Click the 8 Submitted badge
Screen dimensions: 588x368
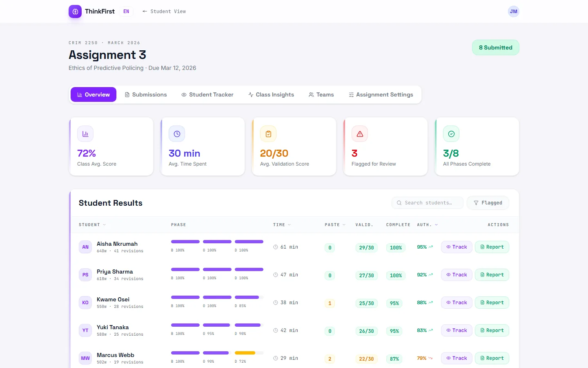[496, 47]
